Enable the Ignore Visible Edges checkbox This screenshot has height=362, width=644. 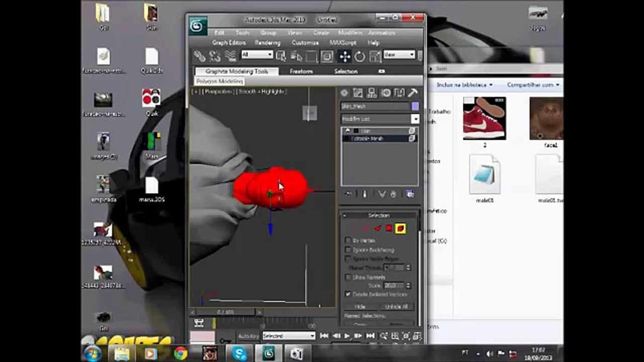coord(348,259)
